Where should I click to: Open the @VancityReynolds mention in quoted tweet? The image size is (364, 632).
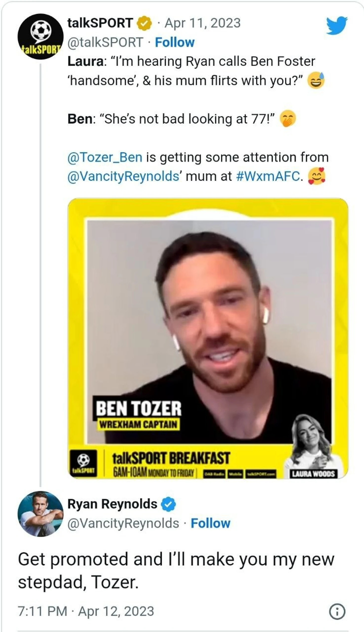123,176
